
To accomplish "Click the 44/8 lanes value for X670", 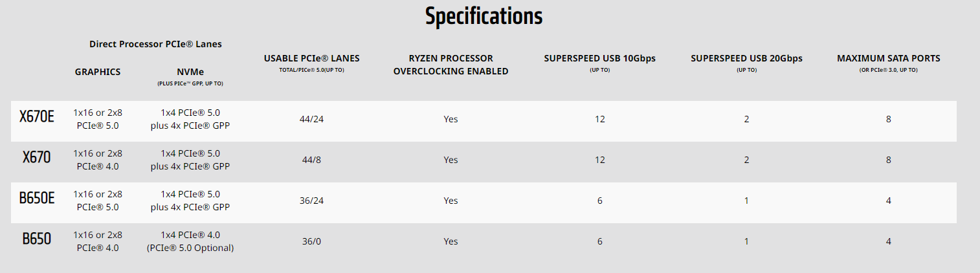I will click(x=311, y=160).
